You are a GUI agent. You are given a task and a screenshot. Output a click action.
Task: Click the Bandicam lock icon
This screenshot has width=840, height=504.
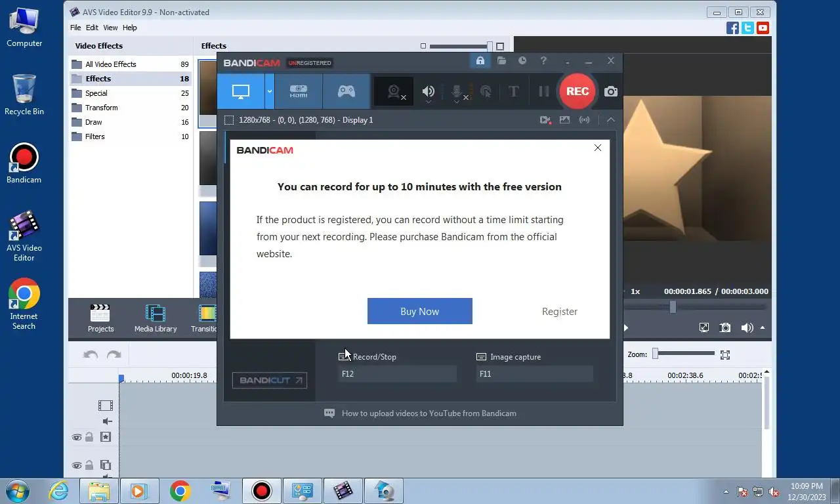[480, 61]
